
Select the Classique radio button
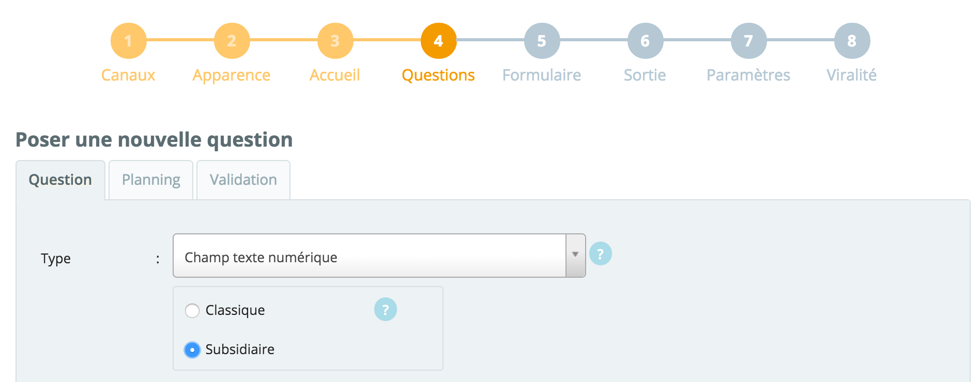click(x=192, y=311)
